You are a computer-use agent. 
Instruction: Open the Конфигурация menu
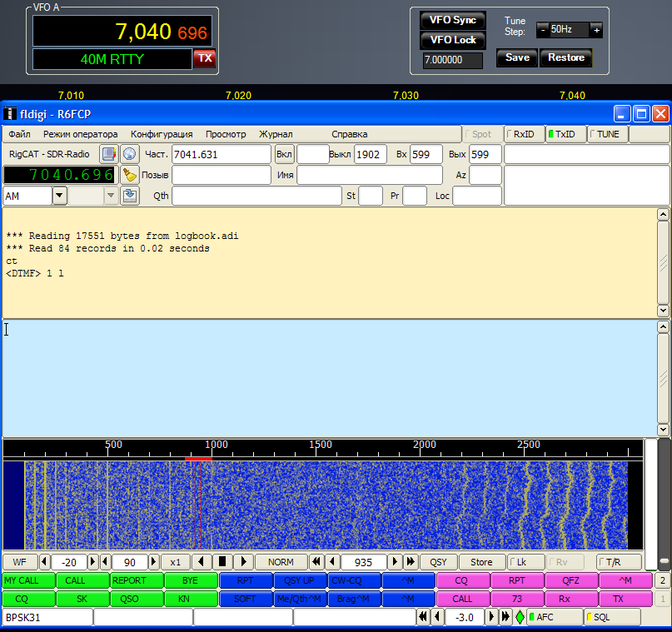click(x=162, y=134)
